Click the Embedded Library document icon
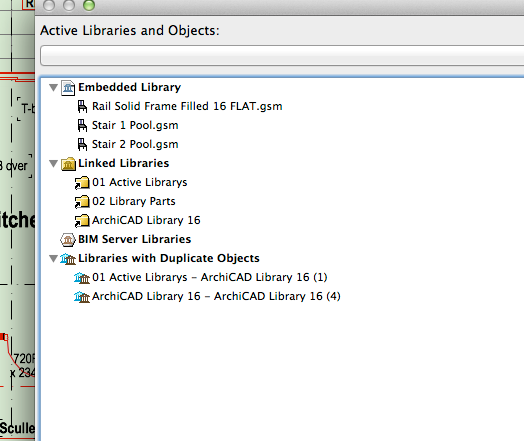The width and height of the screenshot is (524, 441). (x=68, y=88)
